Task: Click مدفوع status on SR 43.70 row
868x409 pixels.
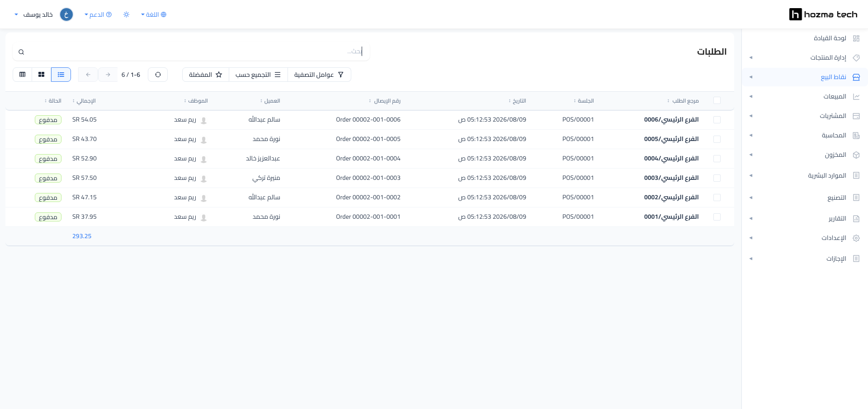Action: 48,139
